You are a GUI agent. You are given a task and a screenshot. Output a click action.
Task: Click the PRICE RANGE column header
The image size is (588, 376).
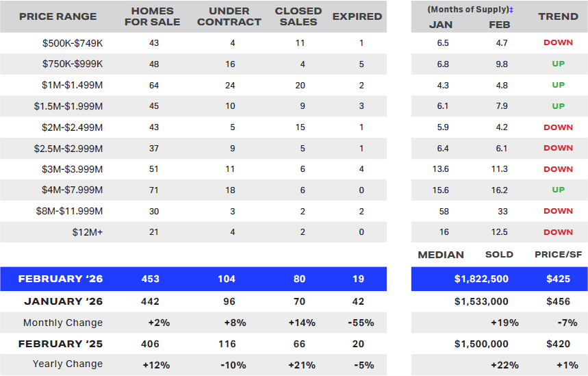(x=58, y=16)
